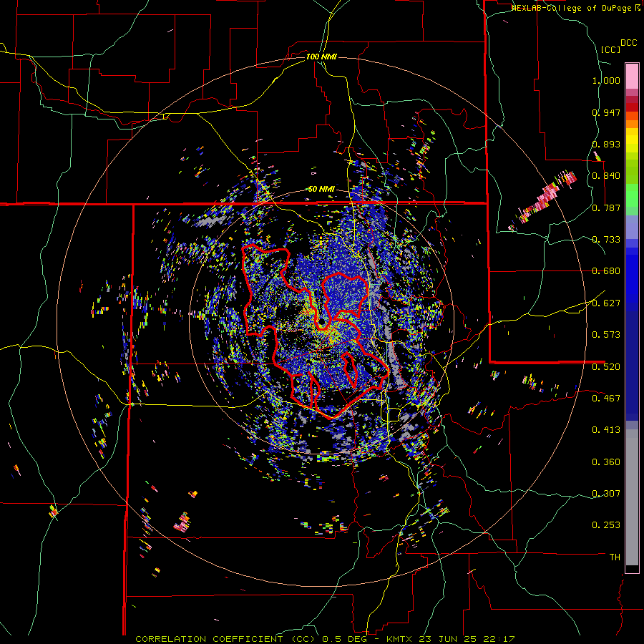Click the gray lower segment of color bar
644x644 pixels.
coord(632,497)
